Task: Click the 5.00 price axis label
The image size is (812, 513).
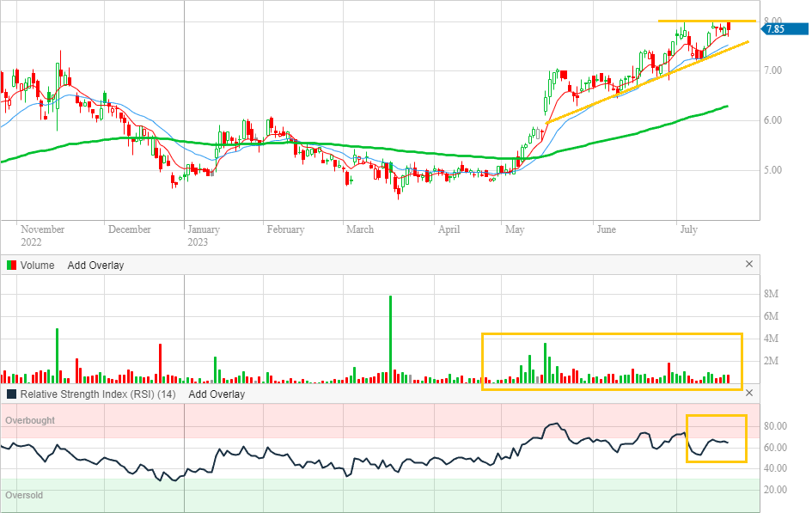Action: click(775, 170)
